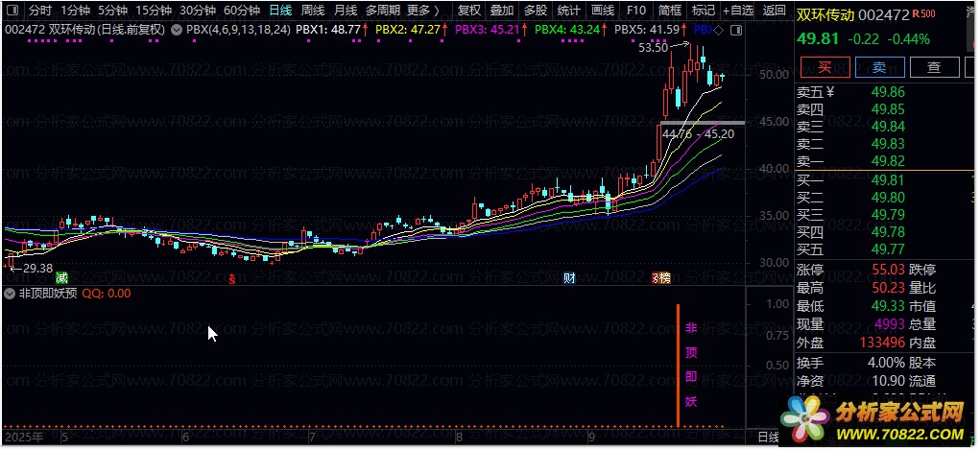Open the PBX indicator dropdown arrow

[179, 30]
